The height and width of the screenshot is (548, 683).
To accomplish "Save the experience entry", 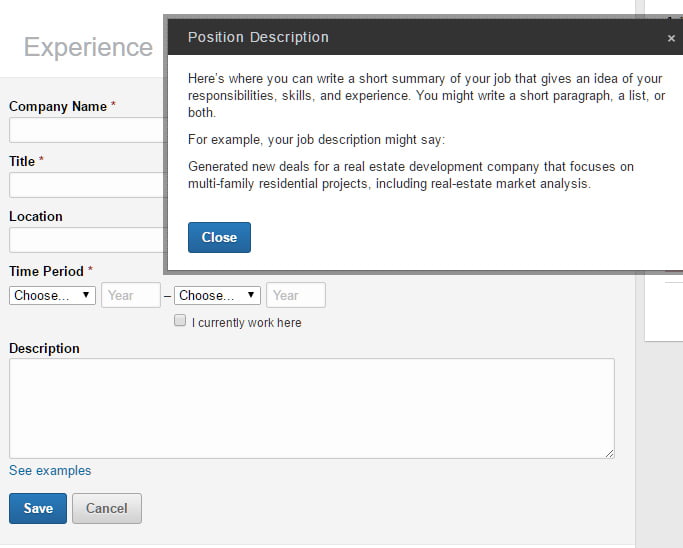I will pyautogui.click(x=38, y=508).
